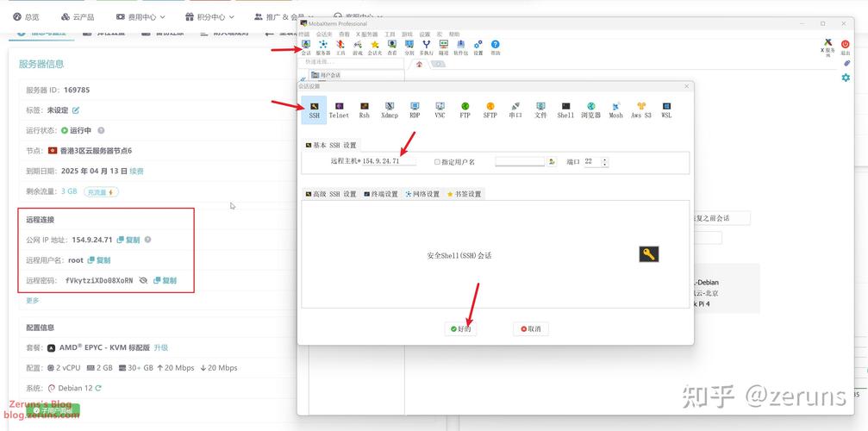Click the reinstall icon next to Debian 12
This screenshot has height=431, width=868.
pos(98,388)
